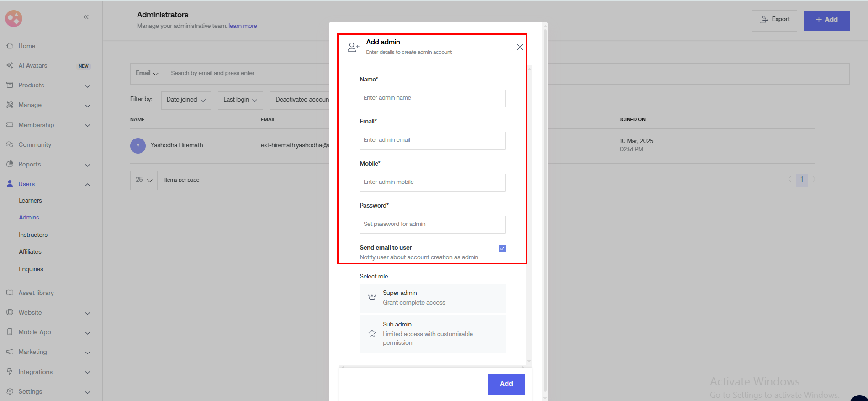Open the learn more link
Screen dimensions: 868x401
pyautogui.click(x=243, y=26)
